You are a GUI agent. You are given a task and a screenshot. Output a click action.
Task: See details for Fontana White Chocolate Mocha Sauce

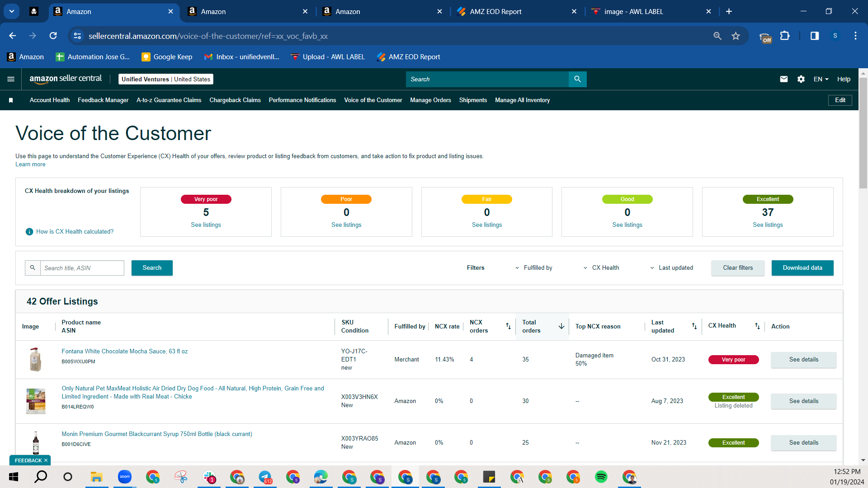click(x=803, y=360)
